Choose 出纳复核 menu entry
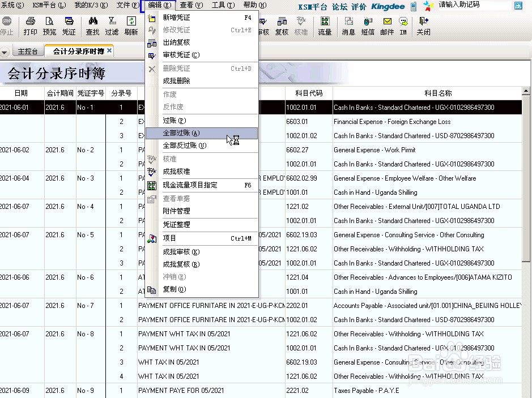 [202, 42]
